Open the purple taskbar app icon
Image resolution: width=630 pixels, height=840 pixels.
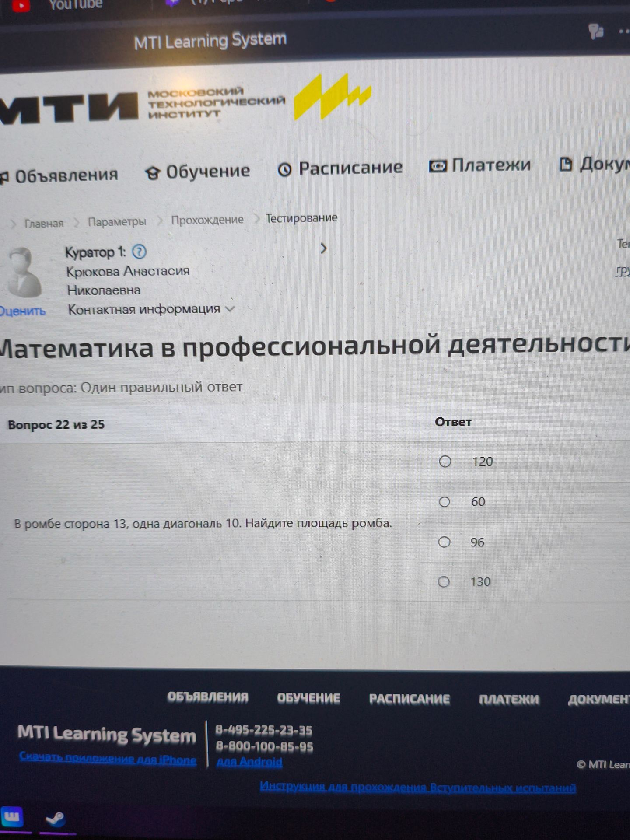coord(12,817)
